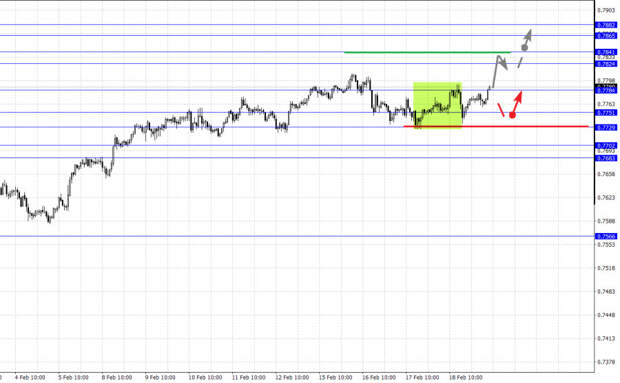
Task: Click the 0.7658 price scale value
Action: pos(606,174)
